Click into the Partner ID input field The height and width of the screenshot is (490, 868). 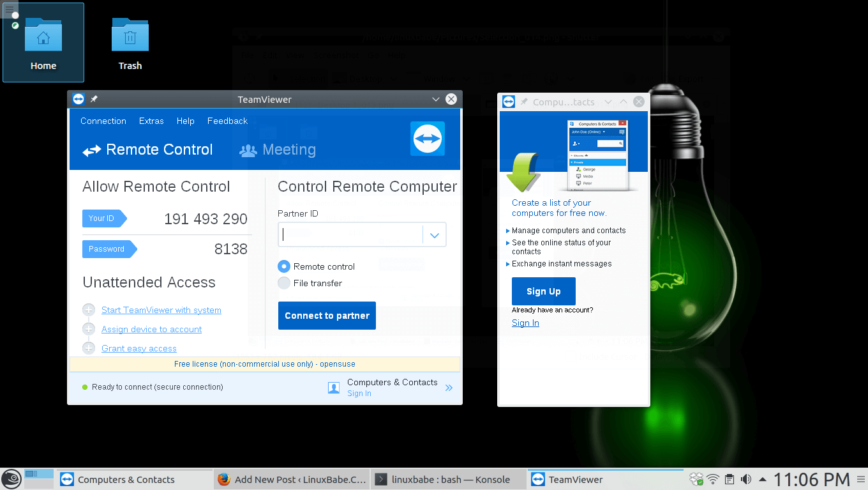coord(351,235)
